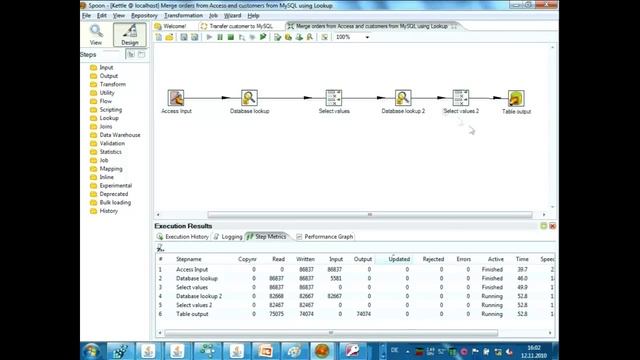Expand the Bulk loading folder

tap(110, 202)
